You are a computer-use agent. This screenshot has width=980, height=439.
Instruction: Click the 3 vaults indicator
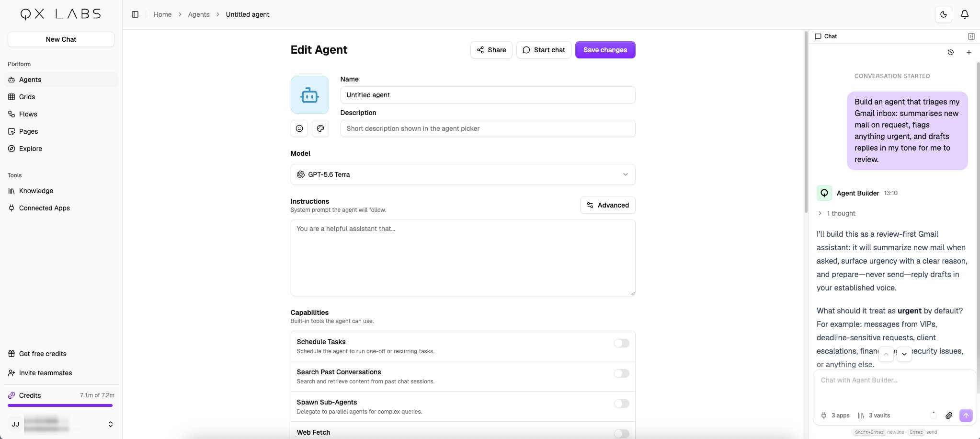874,416
